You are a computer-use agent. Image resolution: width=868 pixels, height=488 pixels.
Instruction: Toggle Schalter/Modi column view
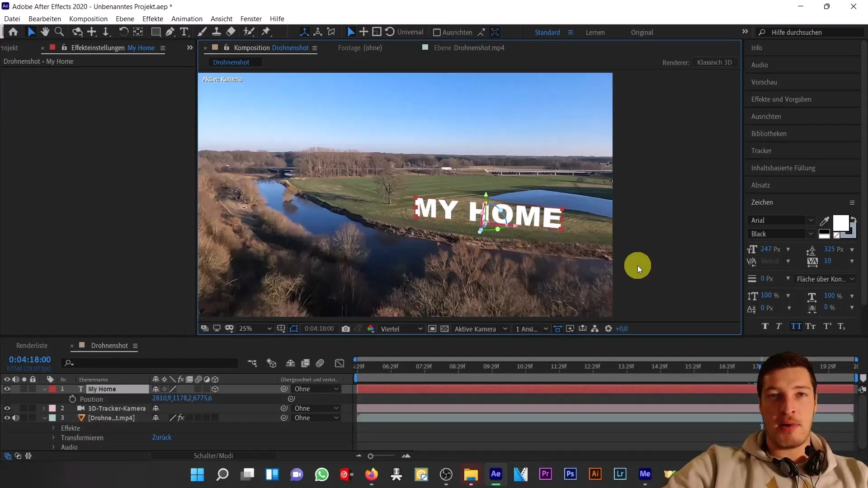(x=213, y=456)
